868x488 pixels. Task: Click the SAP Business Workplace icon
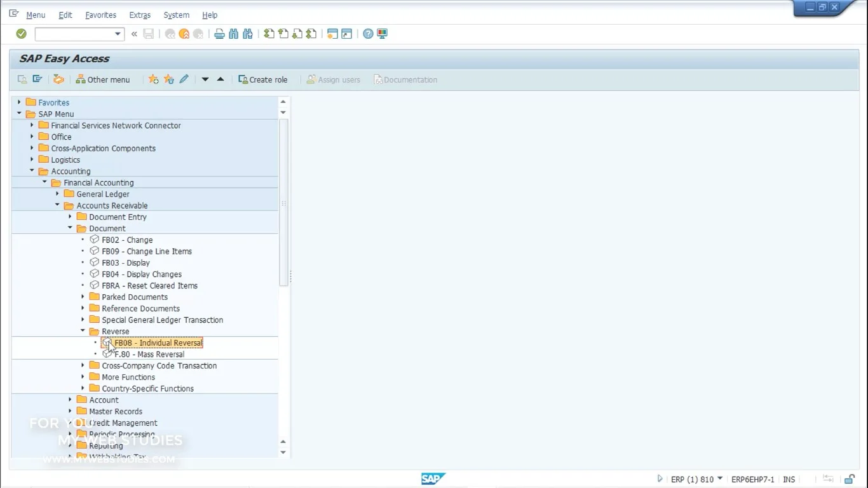point(58,79)
